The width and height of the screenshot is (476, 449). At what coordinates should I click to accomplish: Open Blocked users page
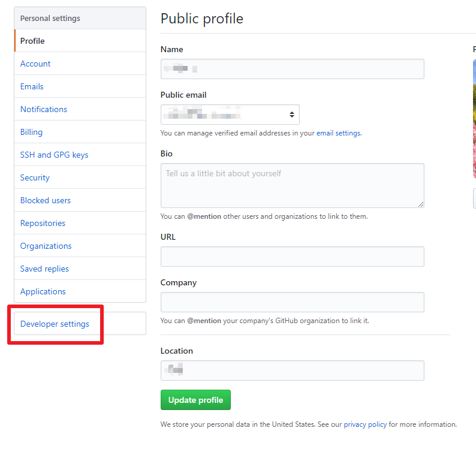tap(46, 200)
